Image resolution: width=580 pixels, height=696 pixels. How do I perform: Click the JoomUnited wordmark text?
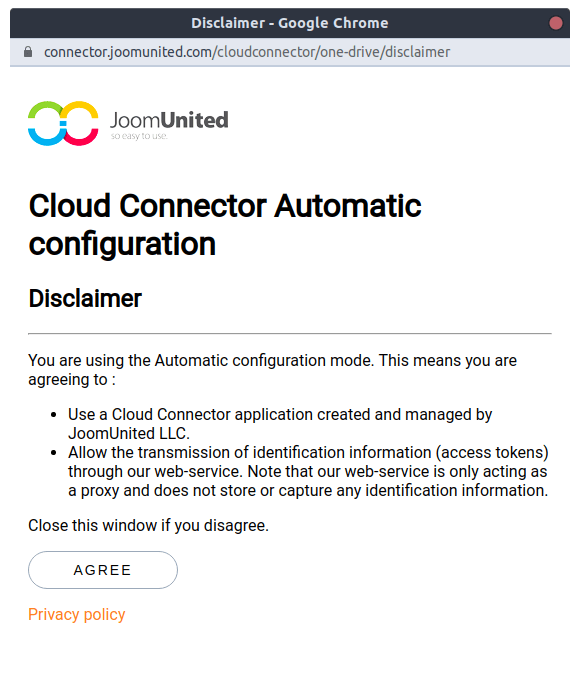(x=169, y=120)
